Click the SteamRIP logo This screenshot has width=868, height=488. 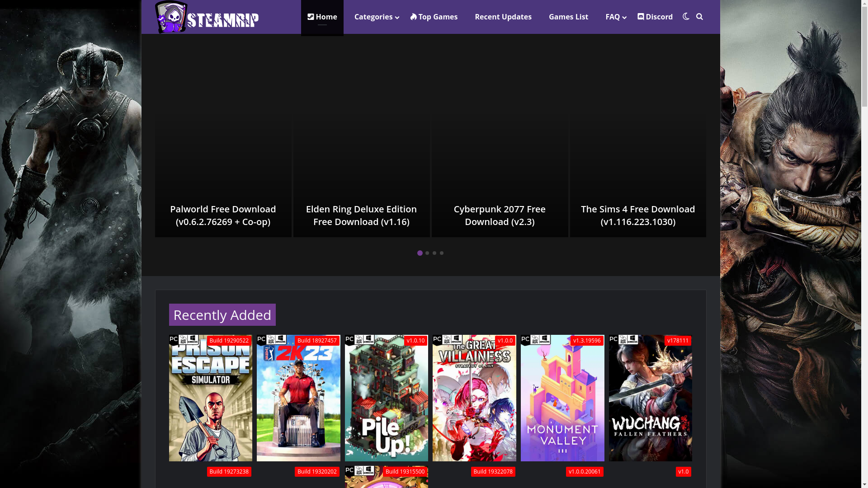[207, 17]
